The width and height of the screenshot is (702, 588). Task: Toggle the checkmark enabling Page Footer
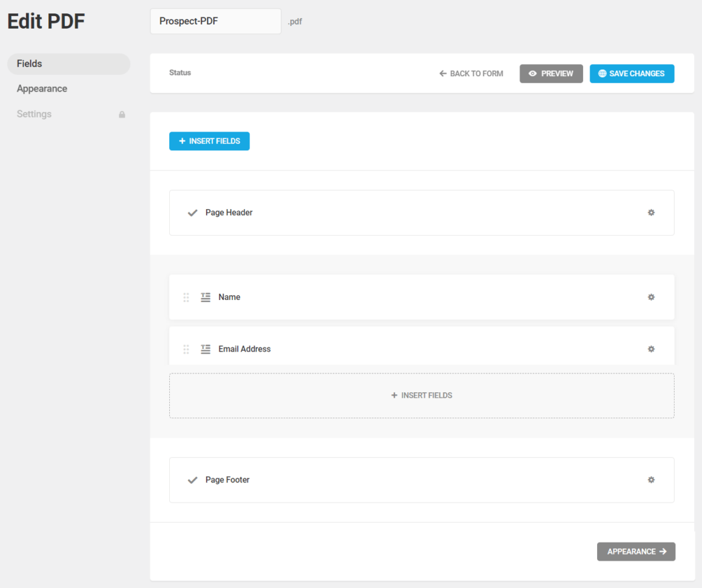tap(192, 480)
